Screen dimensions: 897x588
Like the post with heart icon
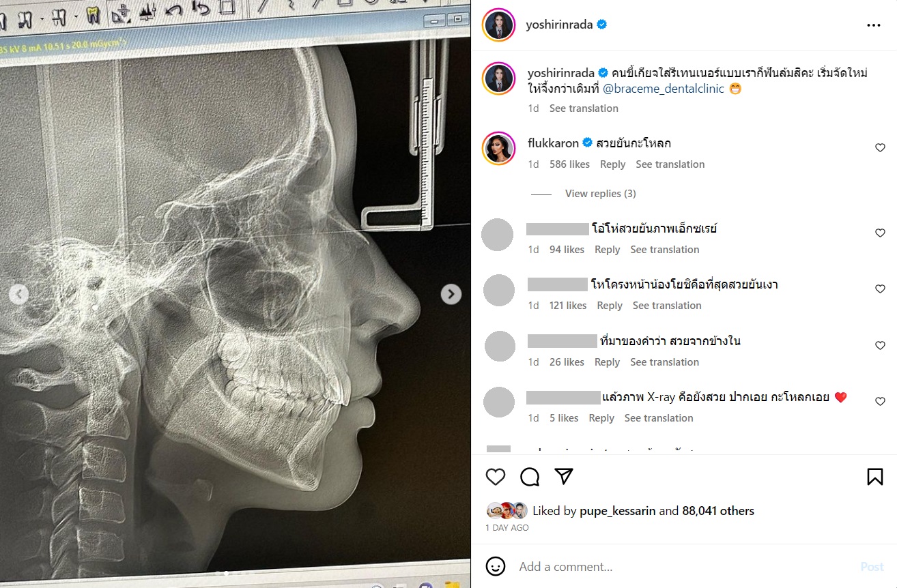point(496,476)
